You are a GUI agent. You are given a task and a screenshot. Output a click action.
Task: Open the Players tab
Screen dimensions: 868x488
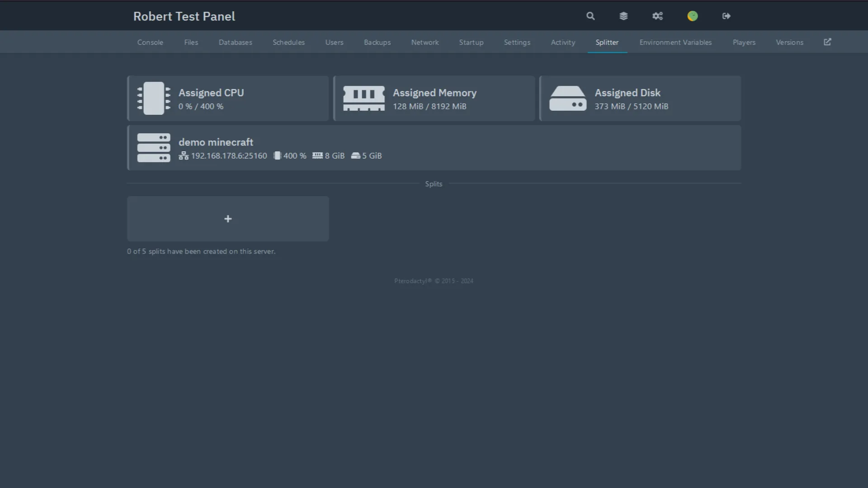click(744, 42)
